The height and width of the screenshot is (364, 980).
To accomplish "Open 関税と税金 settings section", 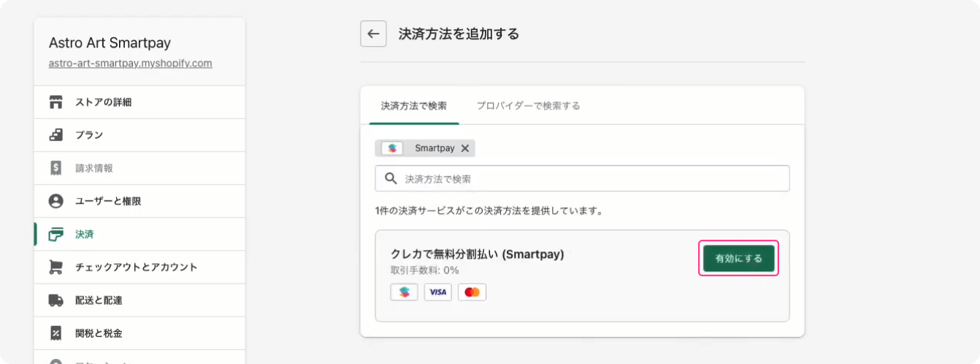I will [139, 333].
